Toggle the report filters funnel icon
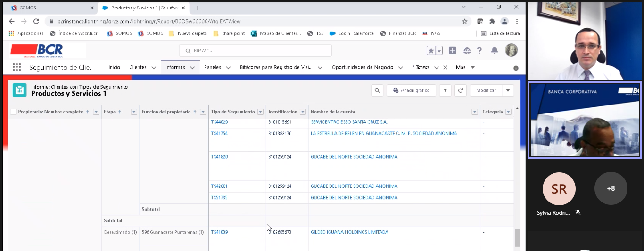644x251 pixels. [x=445, y=90]
